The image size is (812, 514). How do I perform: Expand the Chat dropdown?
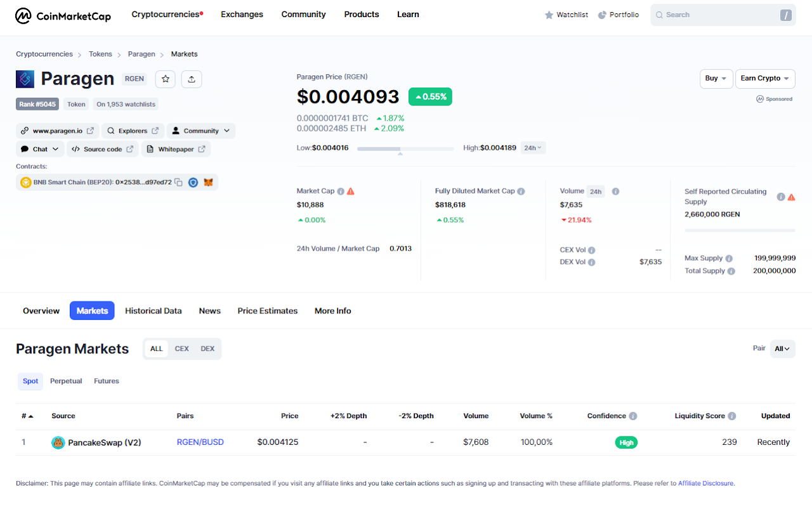[40, 149]
